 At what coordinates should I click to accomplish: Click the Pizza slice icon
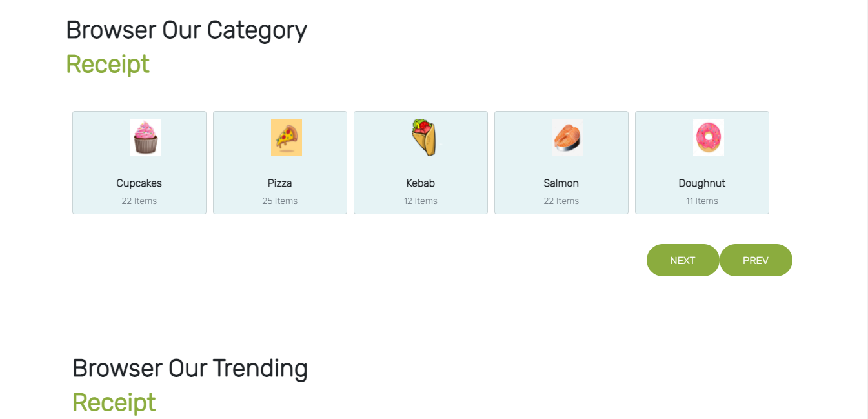(287, 137)
